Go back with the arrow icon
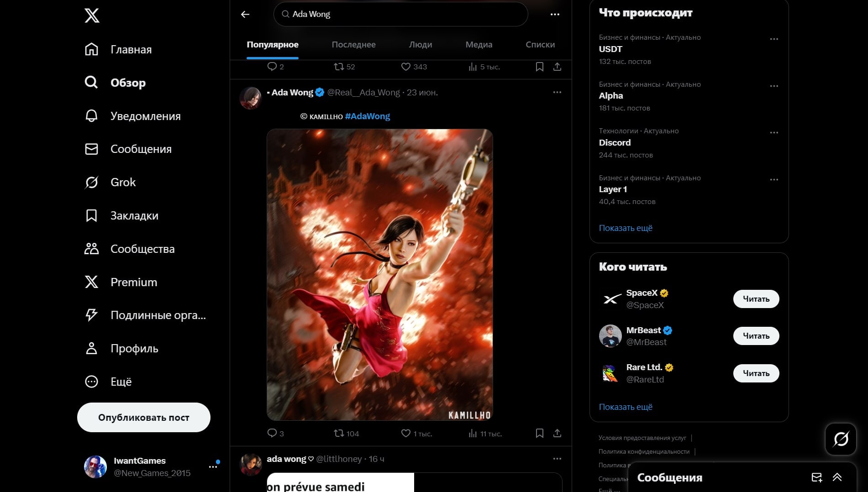868x492 pixels. (245, 14)
